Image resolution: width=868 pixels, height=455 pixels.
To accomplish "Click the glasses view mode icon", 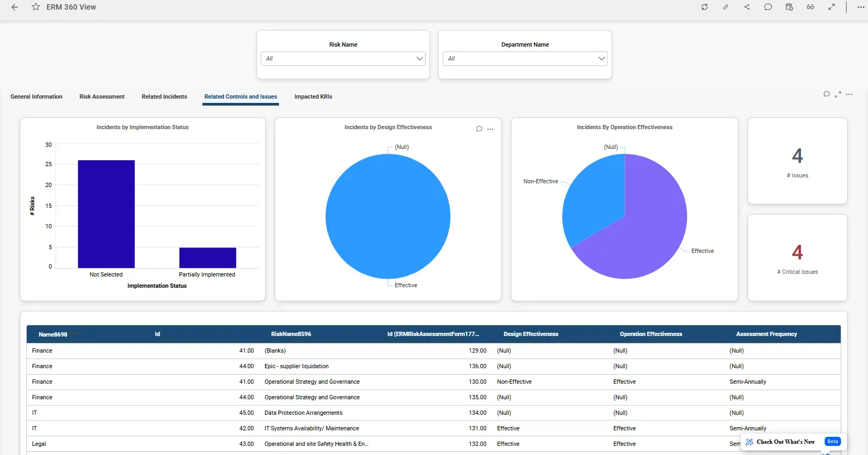I will [810, 7].
